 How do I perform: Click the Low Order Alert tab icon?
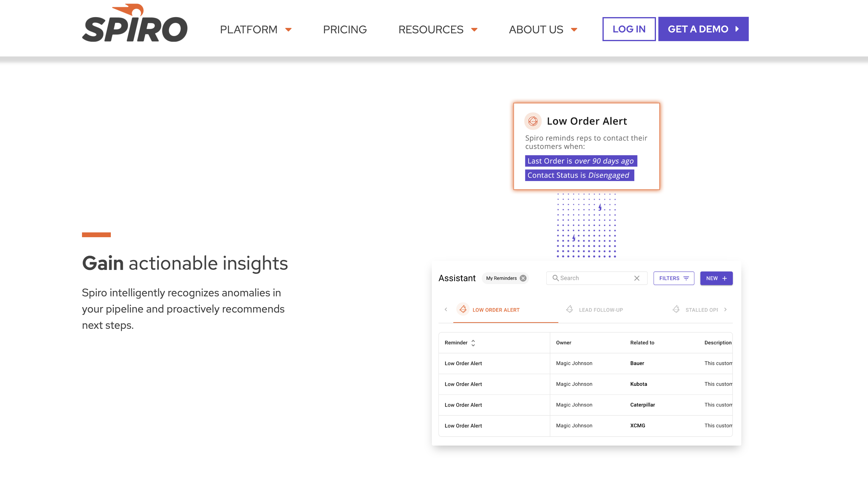point(463,309)
